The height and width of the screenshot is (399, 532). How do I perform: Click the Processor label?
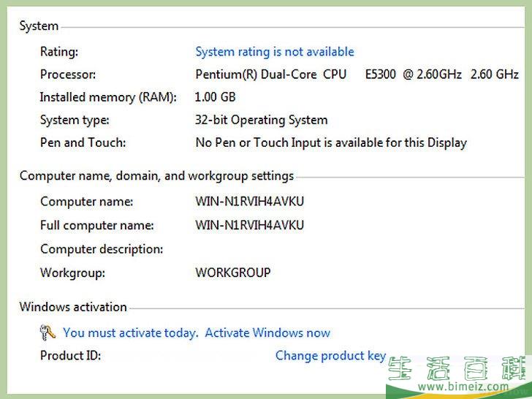(68, 75)
